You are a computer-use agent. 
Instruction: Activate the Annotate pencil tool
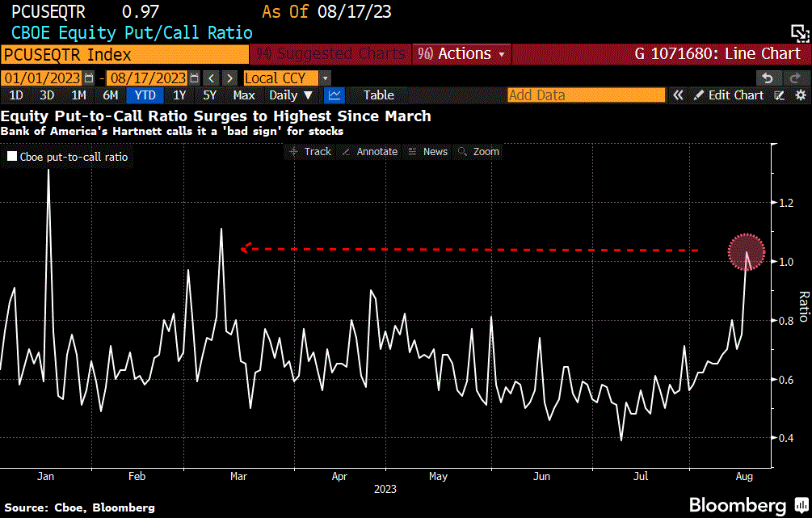pyautogui.click(x=370, y=152)
